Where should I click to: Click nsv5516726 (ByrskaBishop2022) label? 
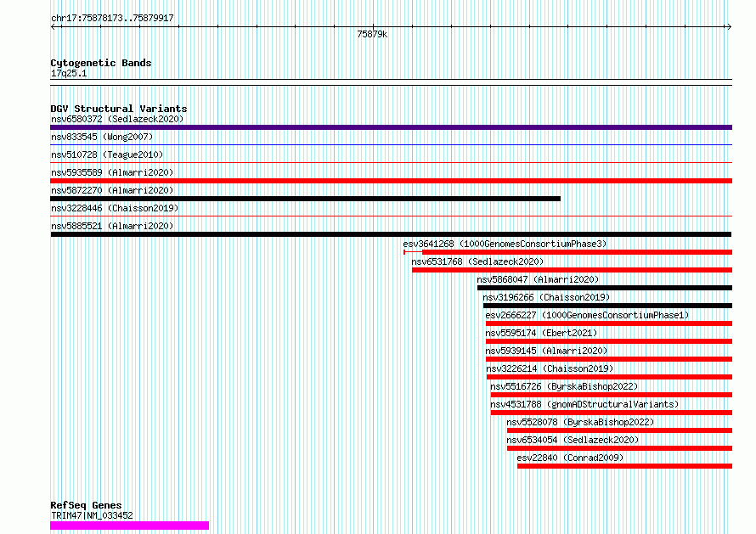click(564, 386)
